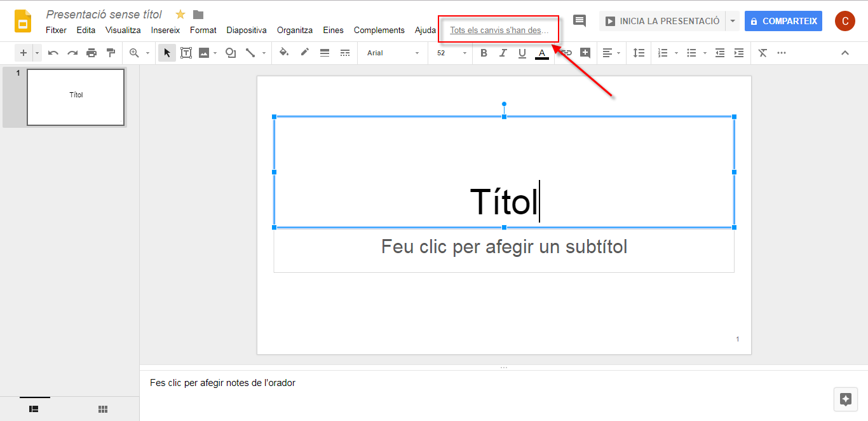The image size is (868, 421).
Task: Set border weight option
Action: 325,53
